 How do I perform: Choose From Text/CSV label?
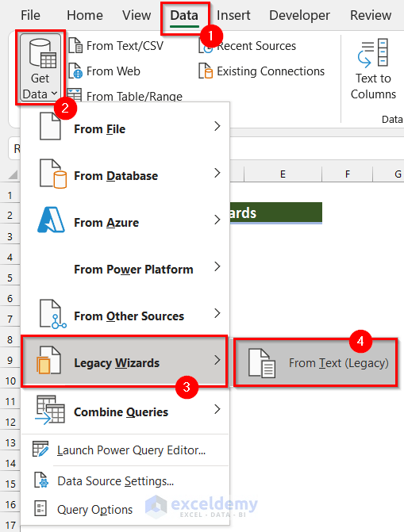[x=125, y=46]
